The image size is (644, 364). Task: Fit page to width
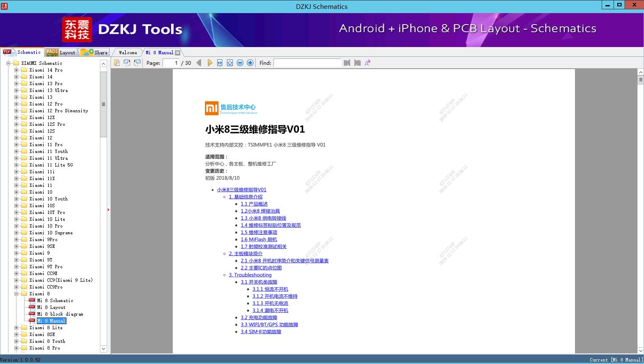pos(220,63)
